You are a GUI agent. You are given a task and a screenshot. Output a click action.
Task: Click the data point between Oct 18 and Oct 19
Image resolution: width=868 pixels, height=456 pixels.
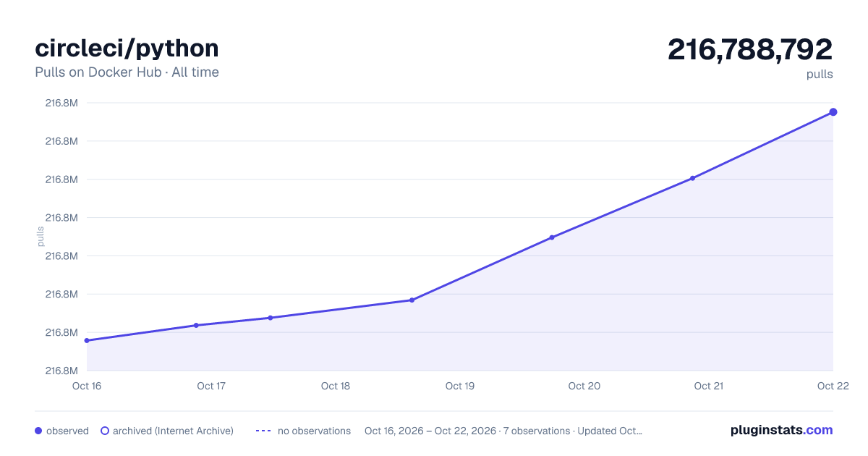[x=412, y=300]
